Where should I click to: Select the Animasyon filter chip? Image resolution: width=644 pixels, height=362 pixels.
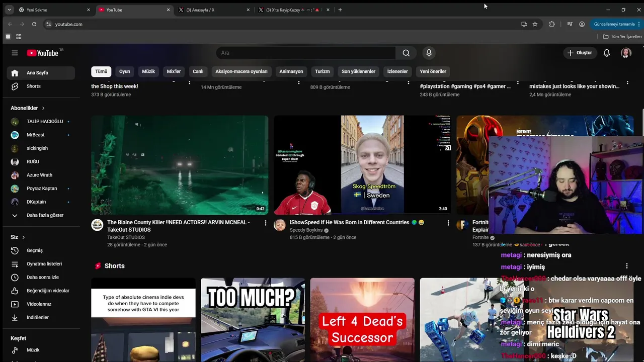[291, 71]
